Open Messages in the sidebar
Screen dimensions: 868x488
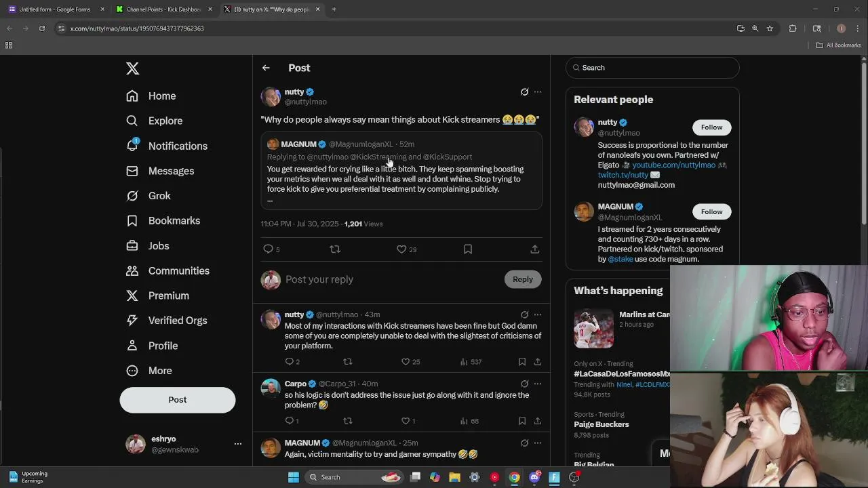coord(160,171)
